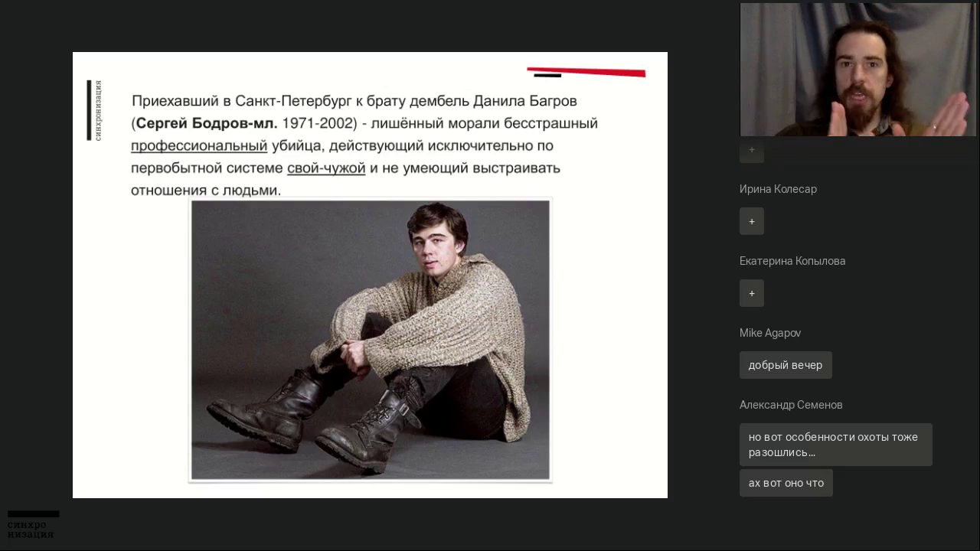Click the "добрый вечер" chat message
Image resolution: width=980 pixels, height=551 pixels.
click(786, 365)
